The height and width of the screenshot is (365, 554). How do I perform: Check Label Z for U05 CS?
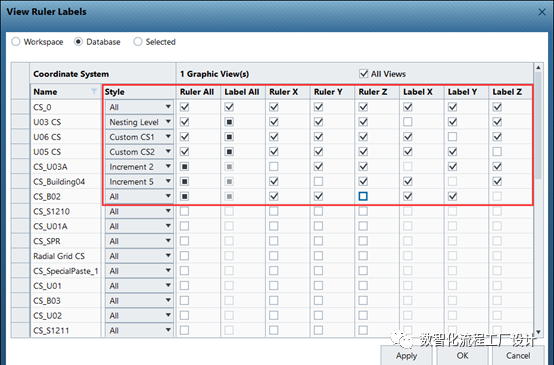(497, 152)
